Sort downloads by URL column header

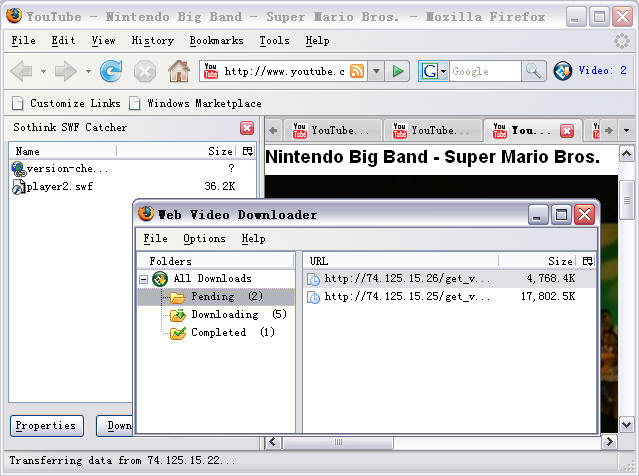coord(401,261)
